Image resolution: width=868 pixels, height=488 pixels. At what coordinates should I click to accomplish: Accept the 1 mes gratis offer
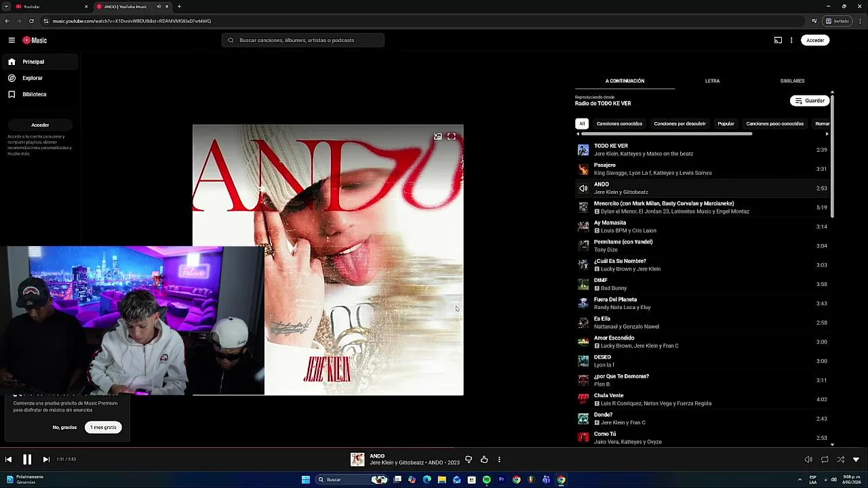pos(103,428)
